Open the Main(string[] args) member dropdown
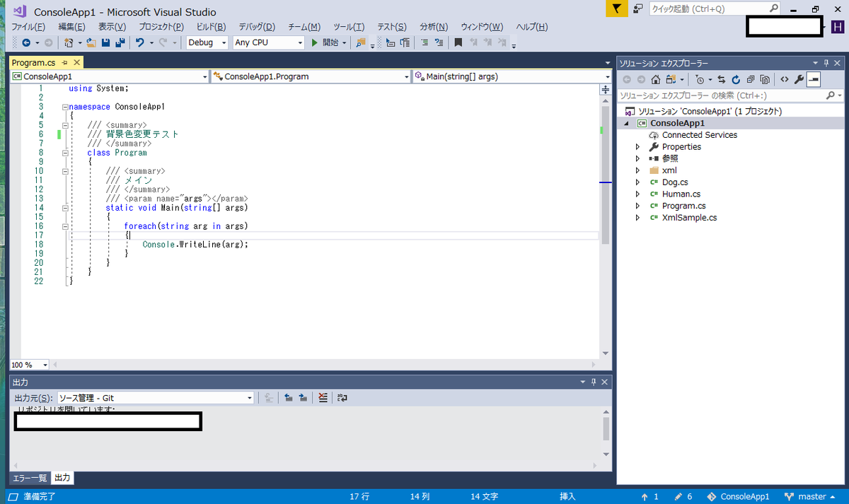Screen dimensions: 849x504 (x=513, y=76)
